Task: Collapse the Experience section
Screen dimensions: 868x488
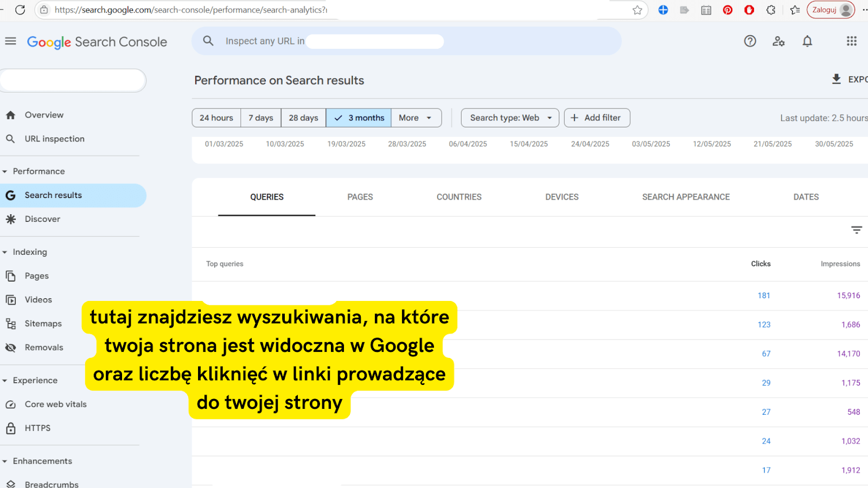Action: (5, 381)
